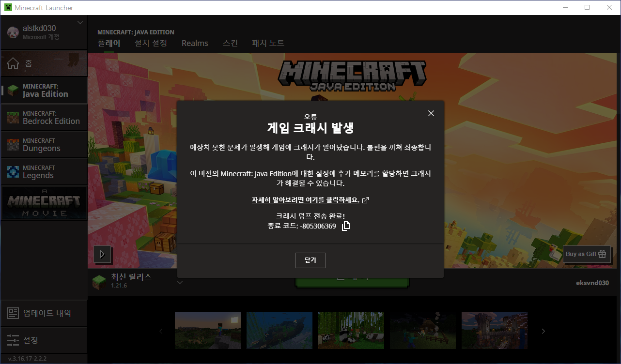Open the stone castle tower thumbnail
This screenshot has width=621, height=364.
coord(495,331)
